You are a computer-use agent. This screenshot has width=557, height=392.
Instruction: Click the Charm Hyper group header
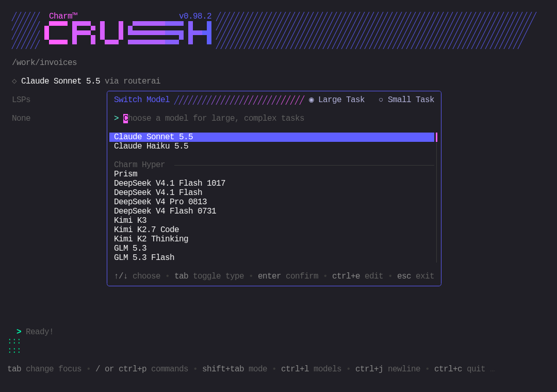click(139, 165)
